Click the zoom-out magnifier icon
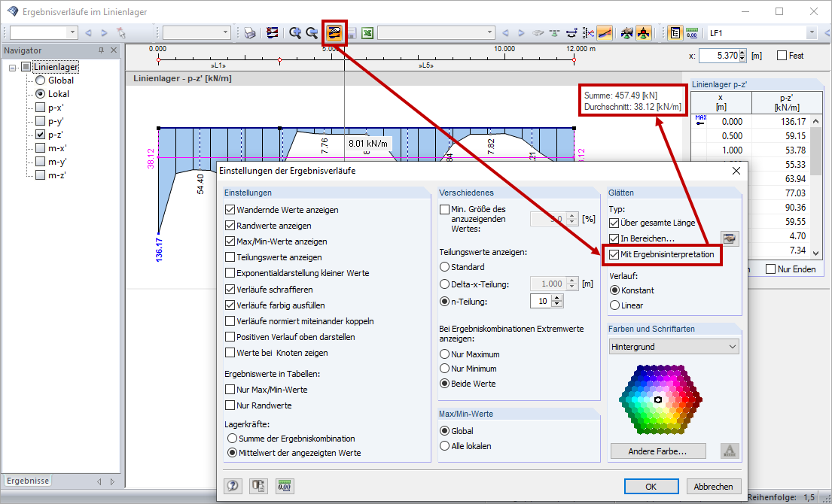This screenshot has width=832, height=504. click(x=312, y=33)
